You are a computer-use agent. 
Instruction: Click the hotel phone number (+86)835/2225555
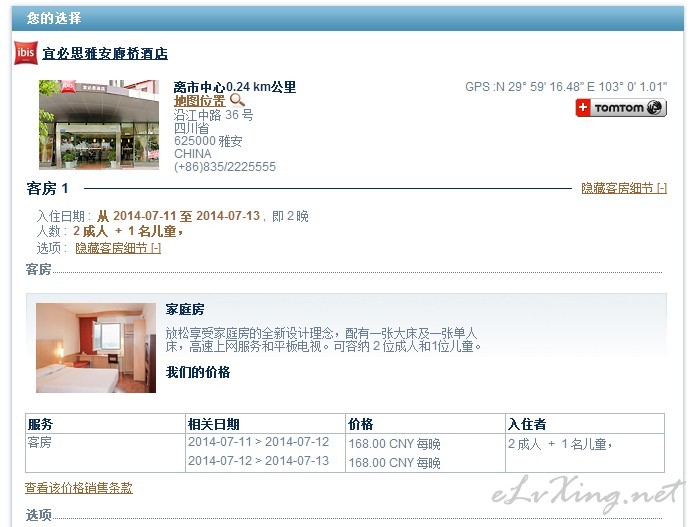pos(225,167)
